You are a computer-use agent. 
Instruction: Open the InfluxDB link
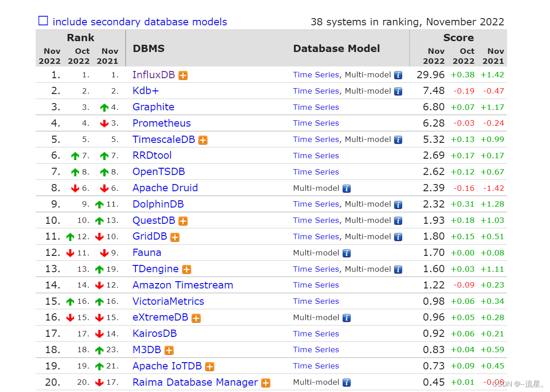[154, 75]
